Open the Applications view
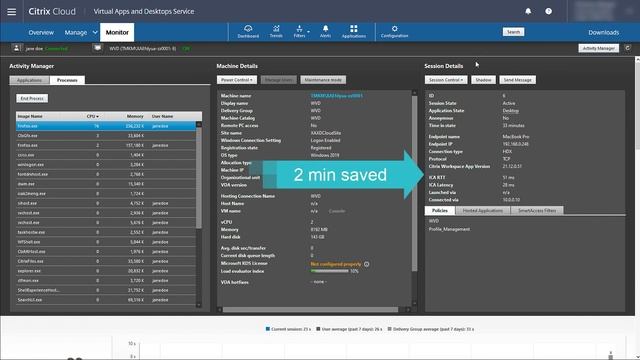 [x=353, y=31]
